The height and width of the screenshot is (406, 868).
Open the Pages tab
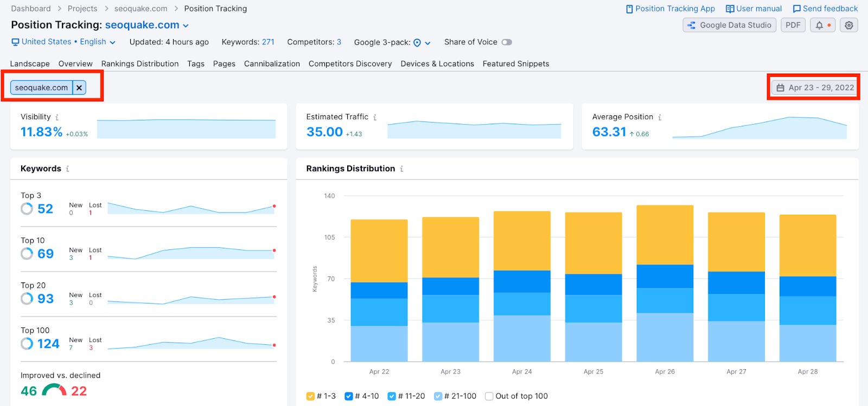pyautogui.click(x=224, y=64)
